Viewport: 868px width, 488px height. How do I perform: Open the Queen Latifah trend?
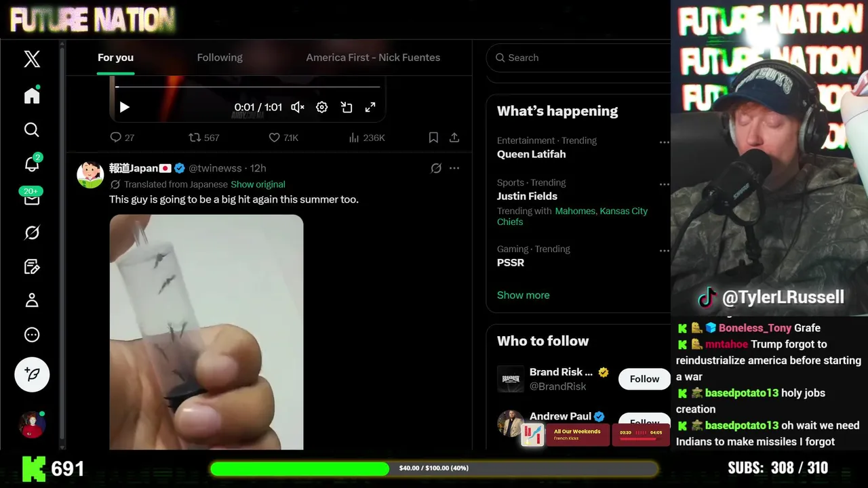click(531, 154)
